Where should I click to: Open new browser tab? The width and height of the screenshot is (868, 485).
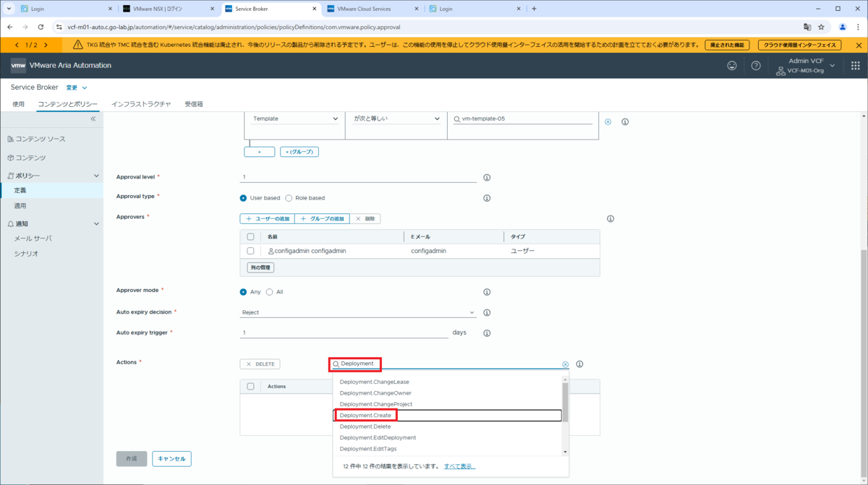click(x=534, y=9)
